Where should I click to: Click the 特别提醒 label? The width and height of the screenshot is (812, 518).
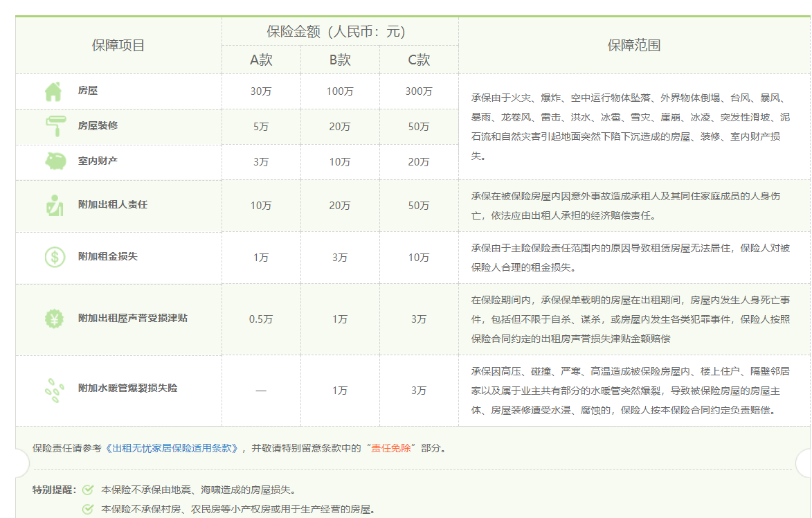click(x=54, y=490)
